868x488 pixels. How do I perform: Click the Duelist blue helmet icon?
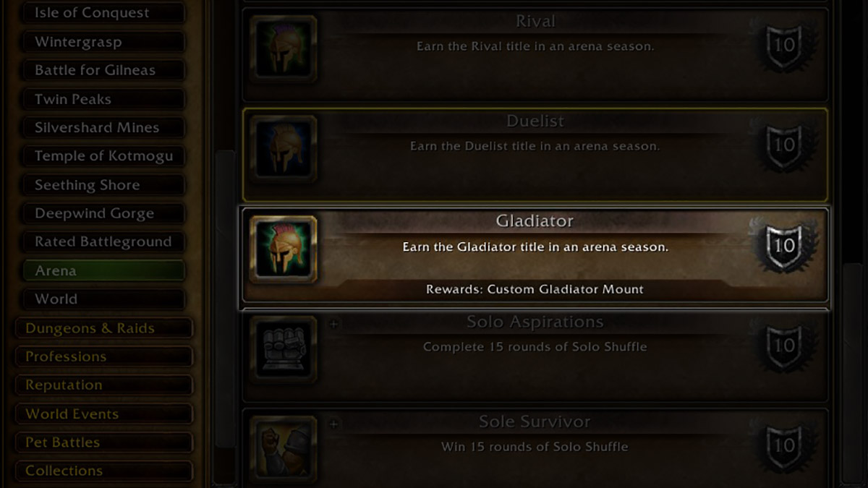[284, 150]
